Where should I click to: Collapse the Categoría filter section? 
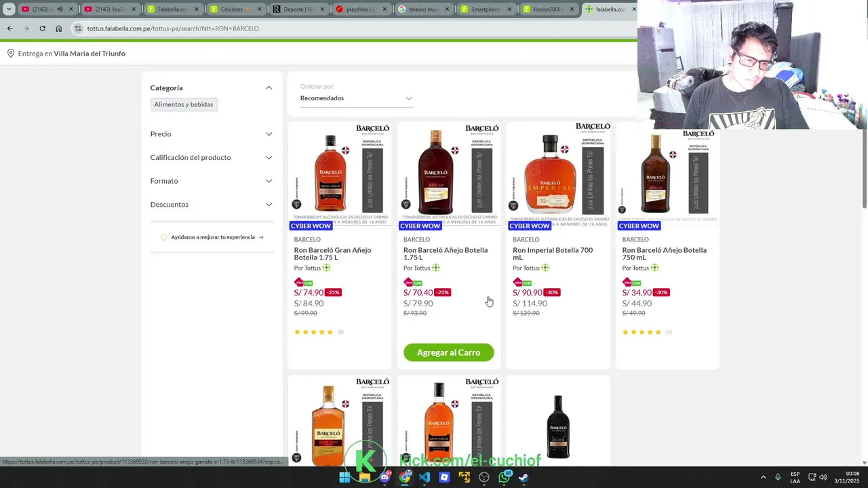[x=269, y=87]
